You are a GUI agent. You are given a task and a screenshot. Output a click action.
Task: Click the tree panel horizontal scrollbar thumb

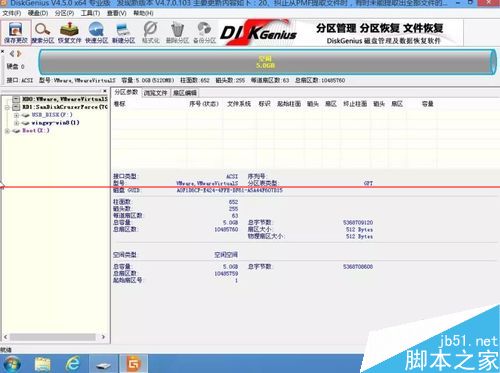52,337
